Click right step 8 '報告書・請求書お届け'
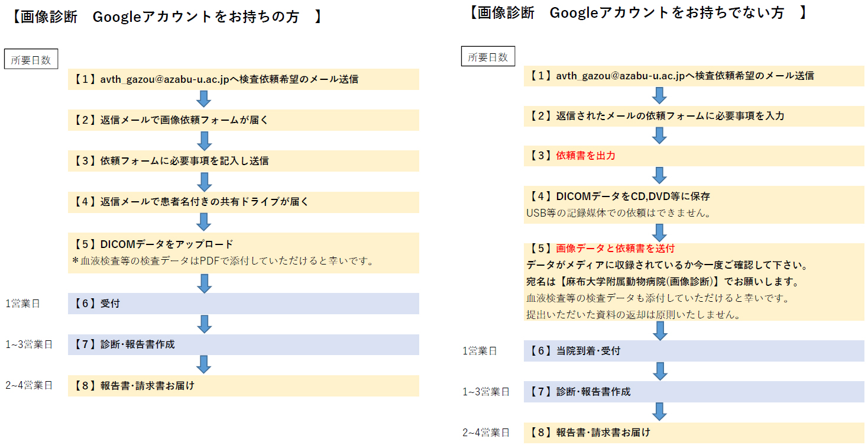 point(694,433)
